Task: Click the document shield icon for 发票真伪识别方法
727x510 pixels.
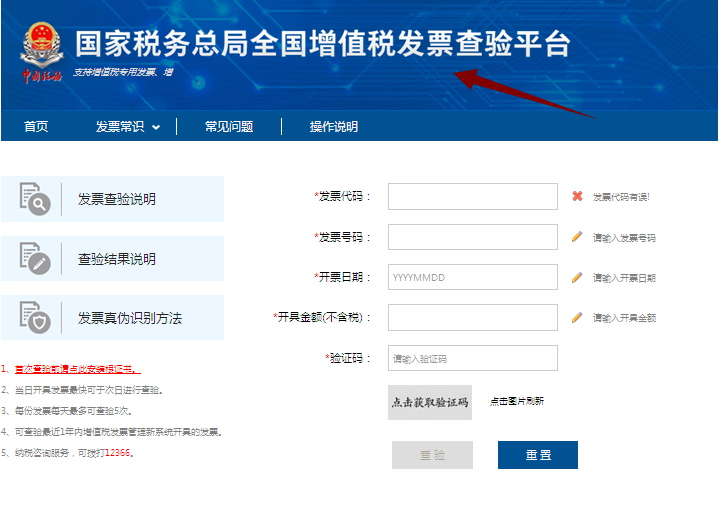Action: point(35,318)
